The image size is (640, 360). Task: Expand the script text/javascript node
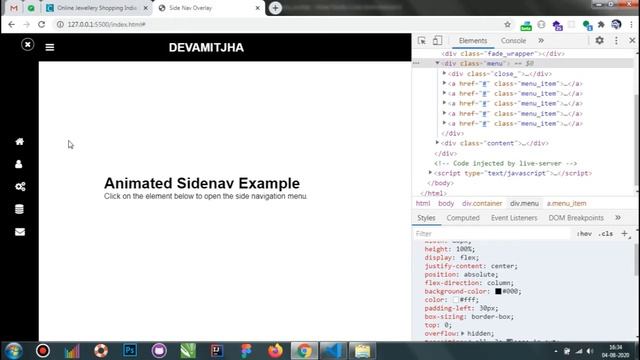[430, 173]
